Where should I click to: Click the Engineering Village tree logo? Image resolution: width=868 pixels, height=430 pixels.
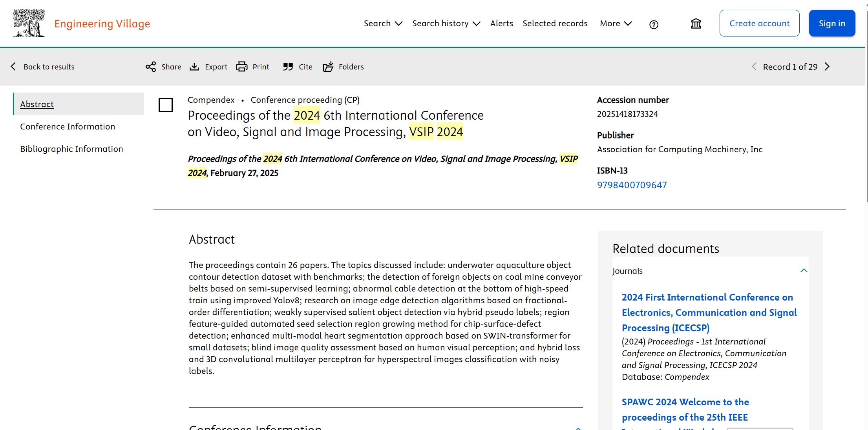tap(29, 23)
